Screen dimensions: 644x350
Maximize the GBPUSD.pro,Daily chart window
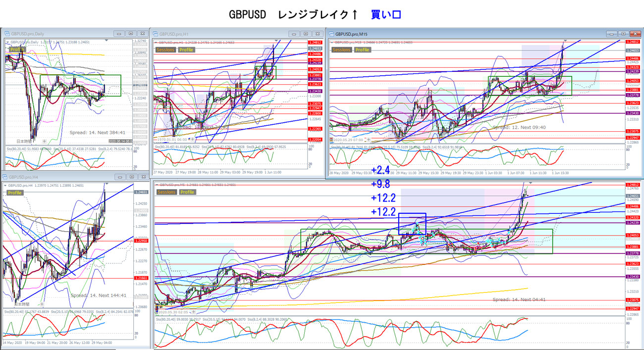point(131,34)
